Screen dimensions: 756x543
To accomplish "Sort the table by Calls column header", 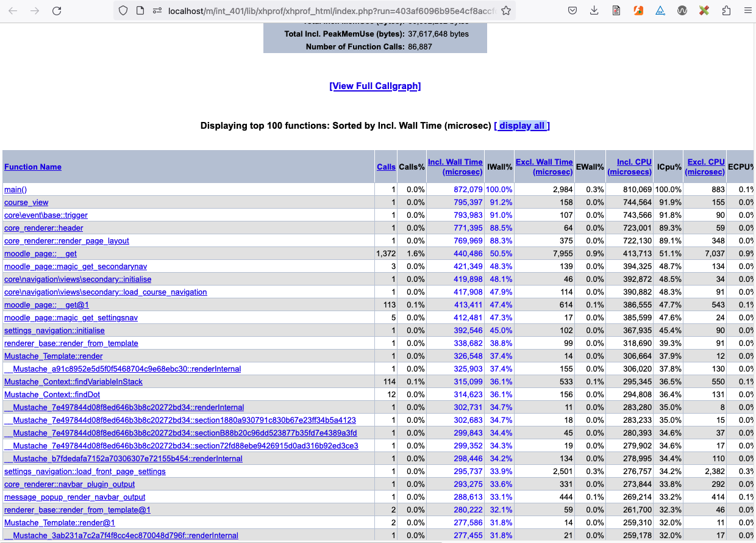I will coord(386,167).
